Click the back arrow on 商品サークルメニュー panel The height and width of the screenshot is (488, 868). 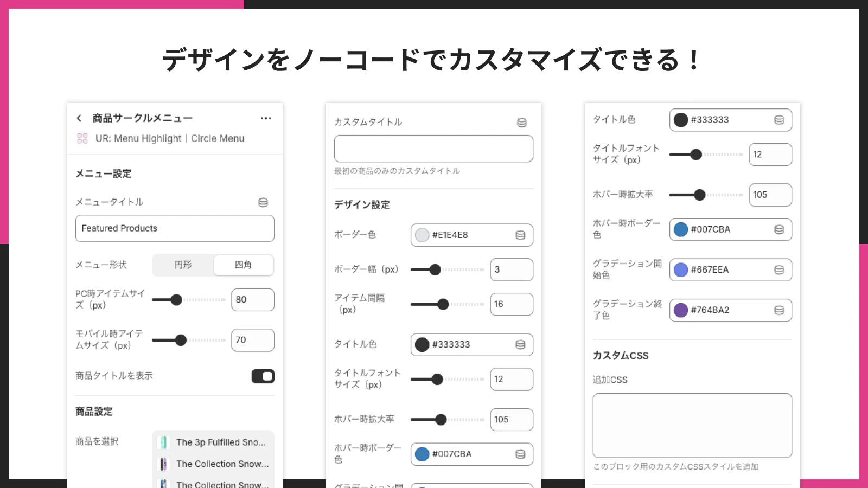79,118
